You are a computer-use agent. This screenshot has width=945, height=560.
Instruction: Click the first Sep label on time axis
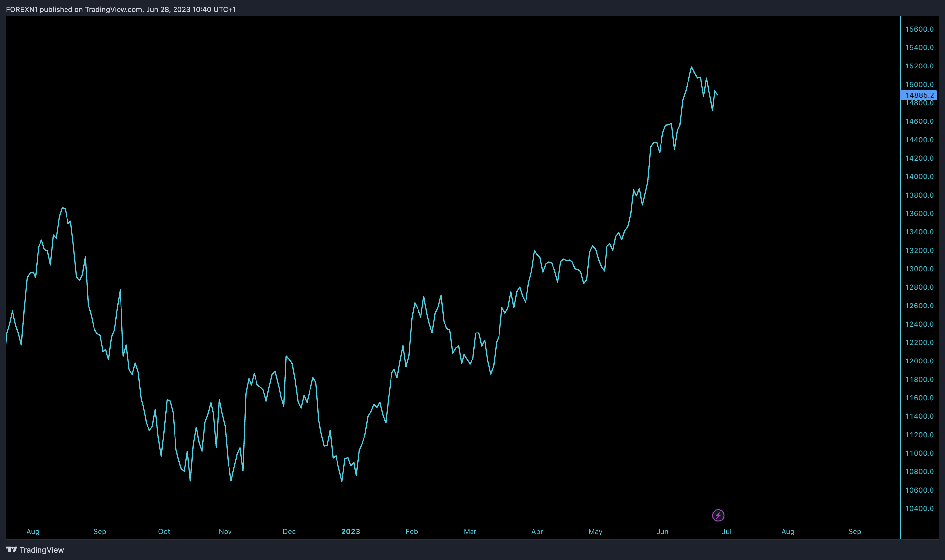tap(100, 531)
